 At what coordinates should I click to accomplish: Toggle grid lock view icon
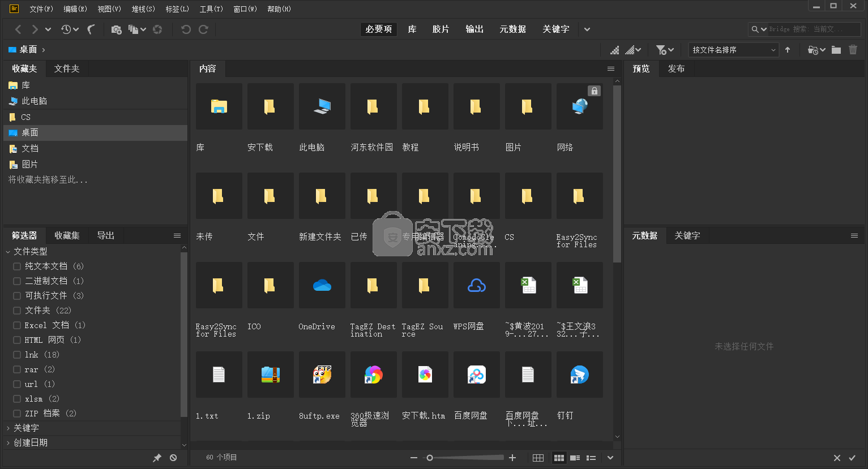pos(538,458)
